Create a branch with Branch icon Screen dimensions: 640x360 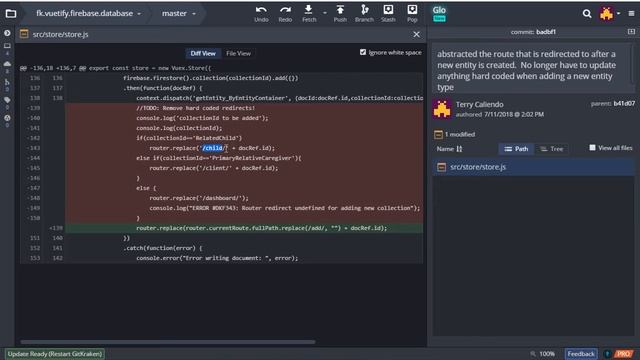point(364,13)
